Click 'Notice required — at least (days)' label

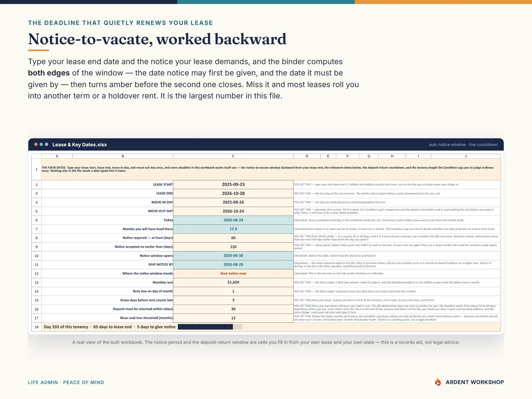[x=148, y=238]
